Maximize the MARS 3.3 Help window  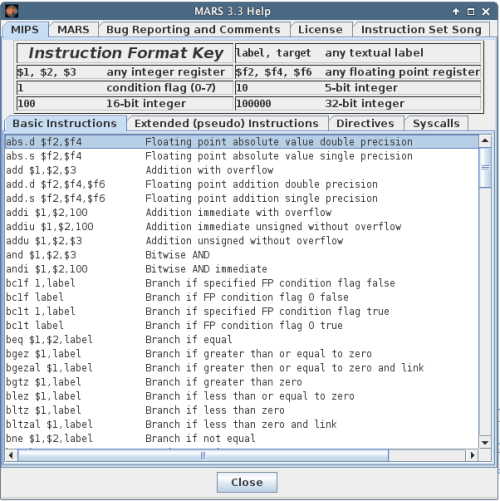[x=471, y=12]
